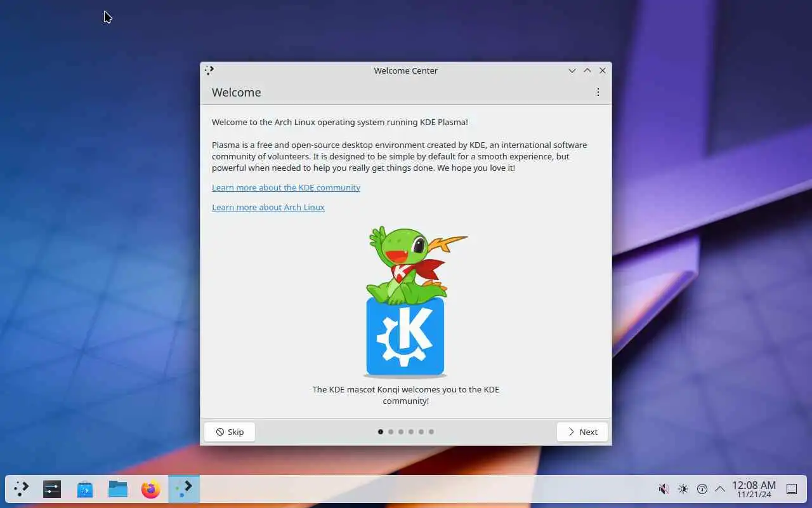
Task: Open Learn more about the KDE community
Action: [x=286, y=187]
